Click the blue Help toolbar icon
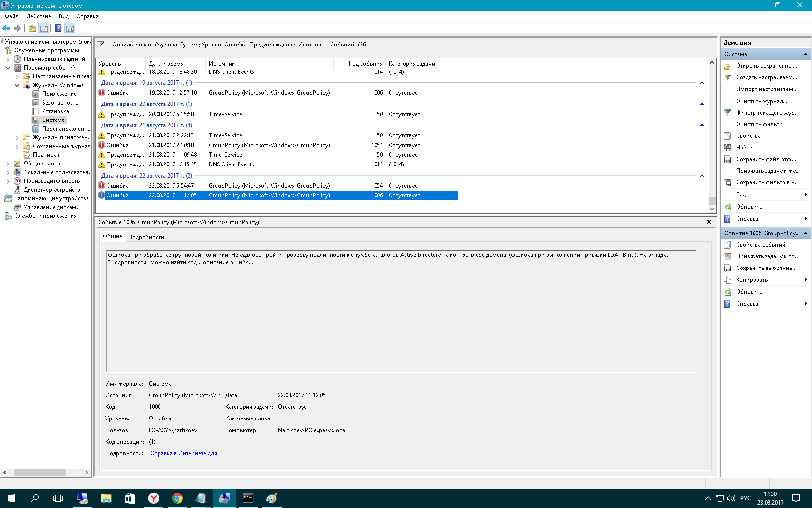The height and width of the screenshot is (508, 812). (x=58, y=28)
